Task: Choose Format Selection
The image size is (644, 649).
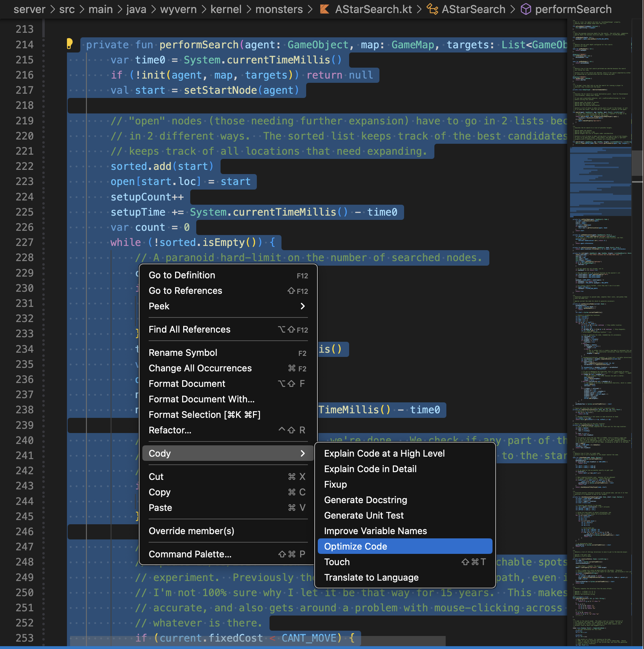Action: point(228,415)
